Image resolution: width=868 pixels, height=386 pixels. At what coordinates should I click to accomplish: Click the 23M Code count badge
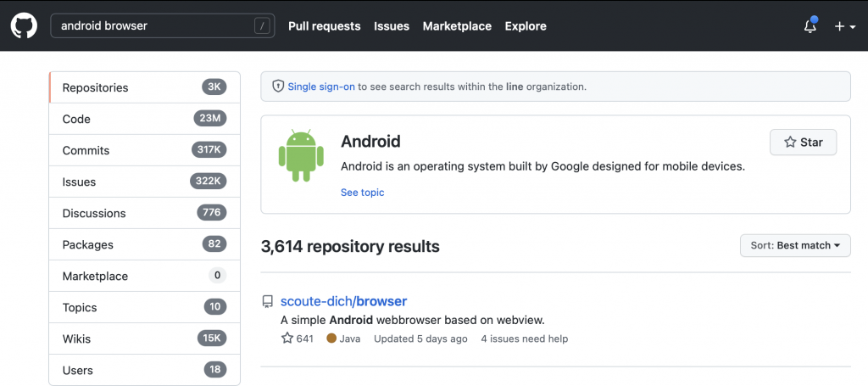pyautogui.click(x=210, y=118)
